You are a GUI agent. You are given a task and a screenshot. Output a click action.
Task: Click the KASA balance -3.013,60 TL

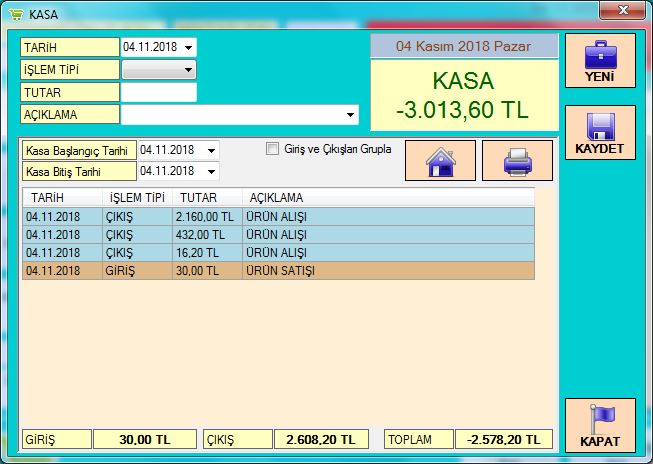[462, 110]
